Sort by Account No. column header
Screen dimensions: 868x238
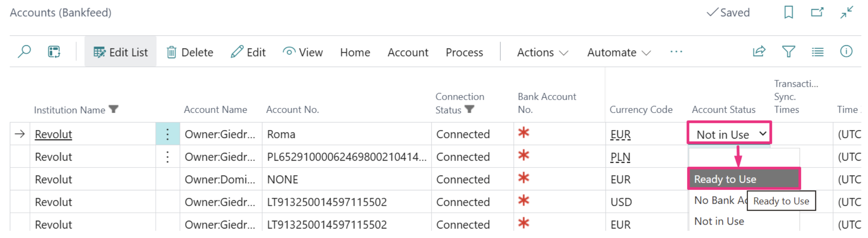click(x=292, y=109)
